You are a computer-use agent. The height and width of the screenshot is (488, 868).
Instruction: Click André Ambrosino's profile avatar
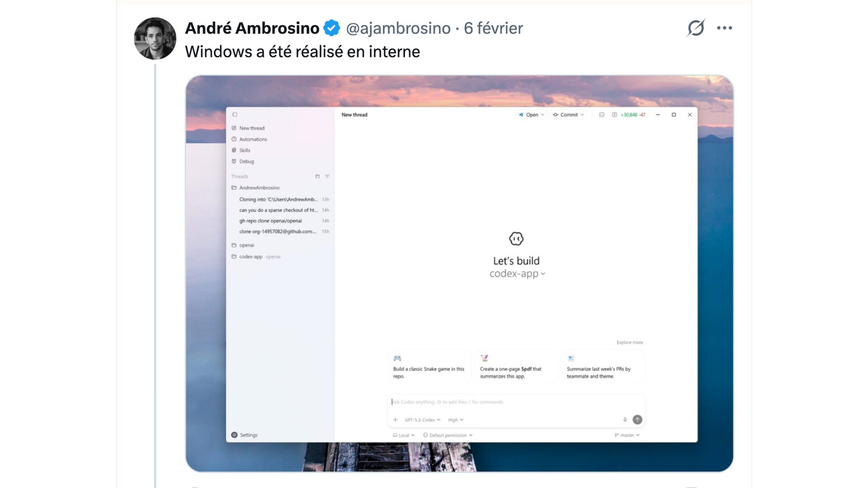pos(155,38)
